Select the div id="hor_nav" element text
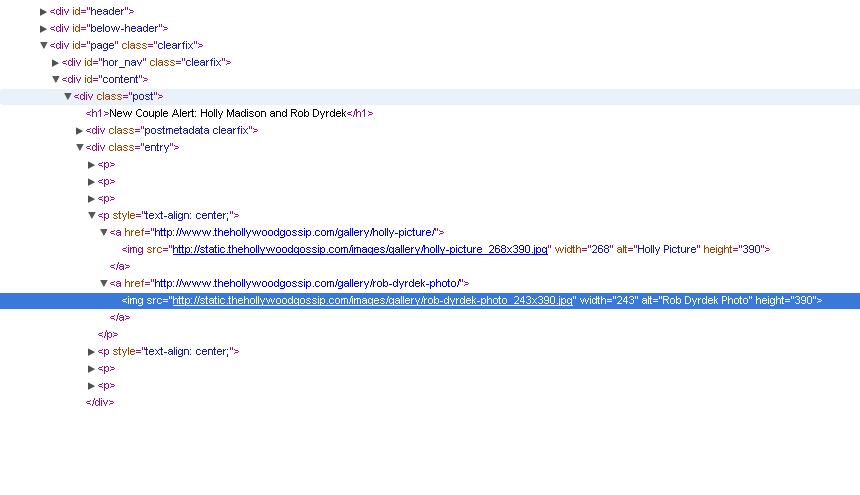 [x=146, y=62]
